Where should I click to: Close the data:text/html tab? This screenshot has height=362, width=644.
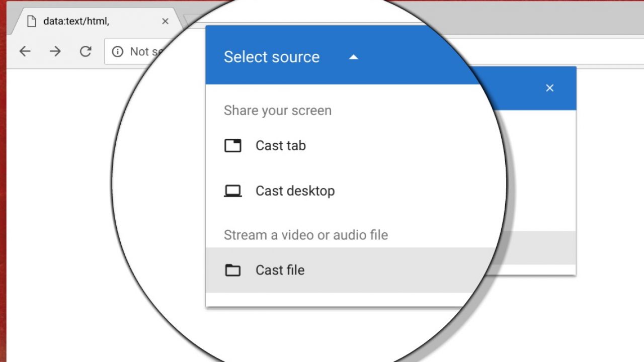[x=165, y=22]
